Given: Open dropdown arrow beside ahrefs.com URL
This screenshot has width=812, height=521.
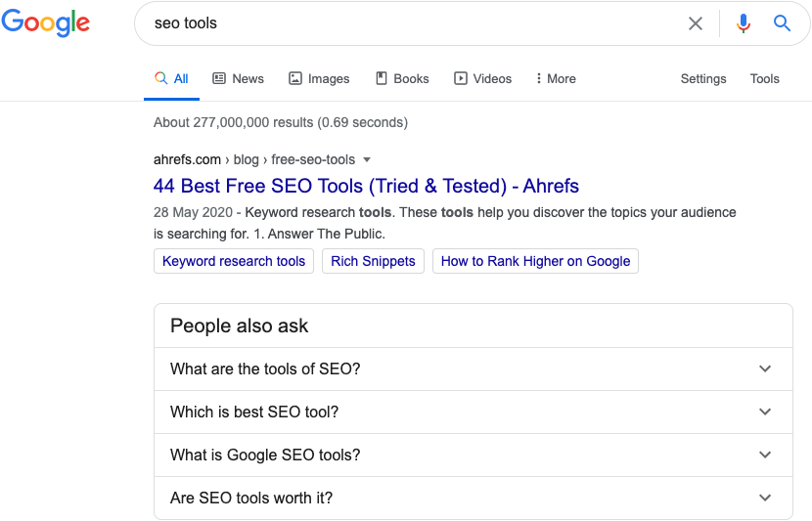Looking at the screenshot, I should pos(367,160).
